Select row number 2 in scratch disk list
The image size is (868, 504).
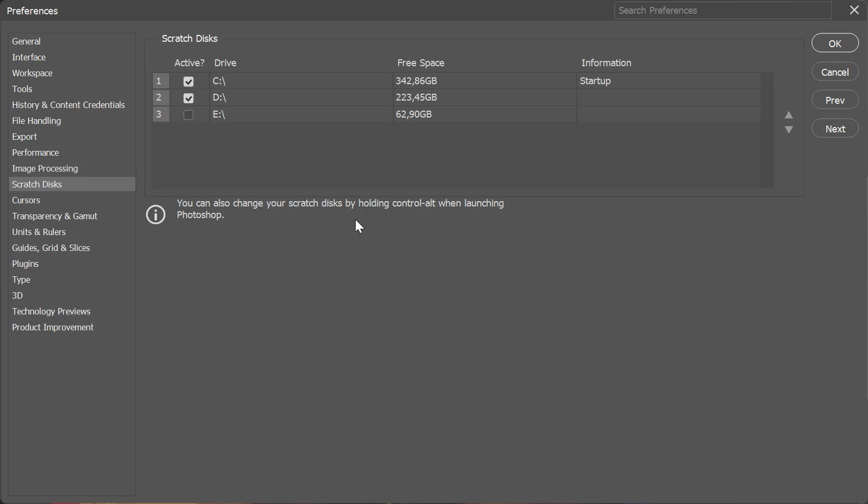[x=161, y=98]
